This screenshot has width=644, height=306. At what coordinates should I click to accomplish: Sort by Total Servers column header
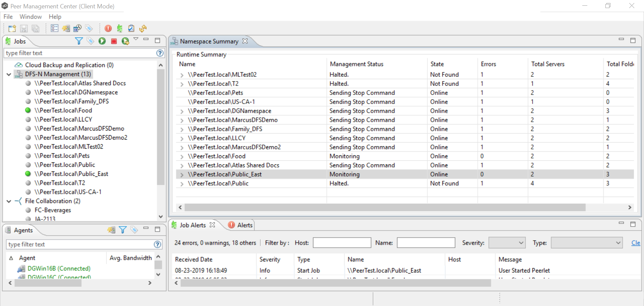(548, 64)
